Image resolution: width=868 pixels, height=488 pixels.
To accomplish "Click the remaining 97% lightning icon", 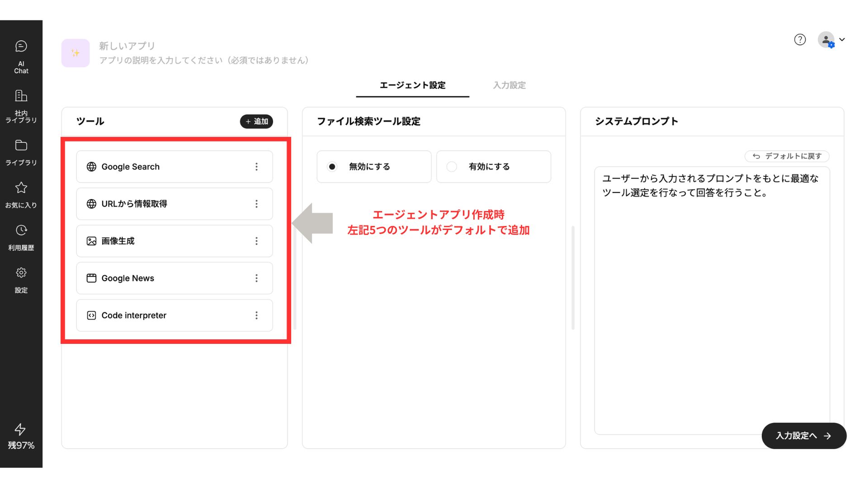I will (20, 429).
